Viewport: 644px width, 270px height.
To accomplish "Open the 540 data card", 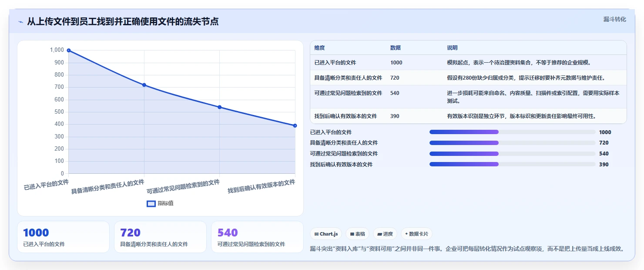I will [x=257, y=237].
